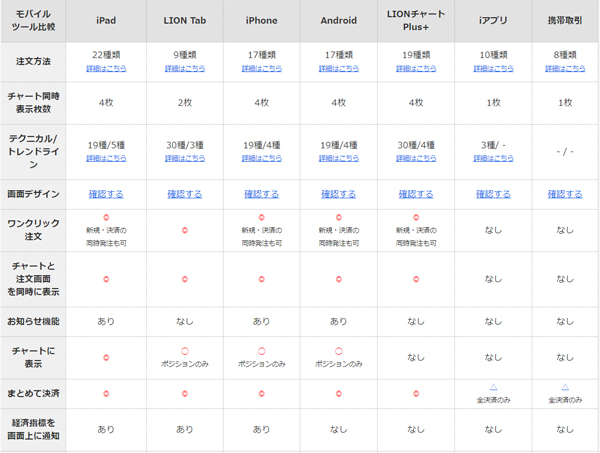
Task: Click 確認する link in the 携帯取引 column
Action: 565,194
